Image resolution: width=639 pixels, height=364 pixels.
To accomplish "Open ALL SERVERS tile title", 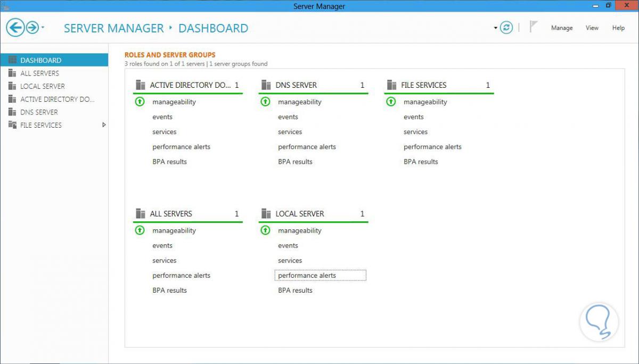I will (x=171, y=214).
